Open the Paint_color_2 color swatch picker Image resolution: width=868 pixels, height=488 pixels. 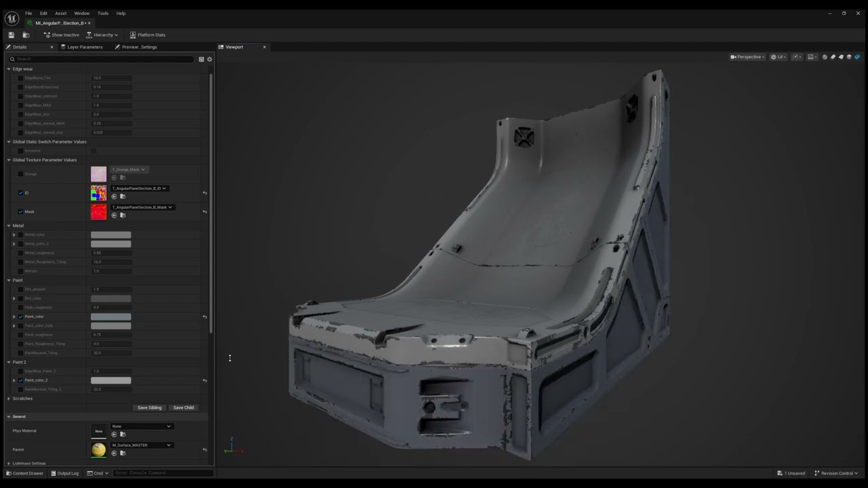pyautogui.click(x=111, y=380)
